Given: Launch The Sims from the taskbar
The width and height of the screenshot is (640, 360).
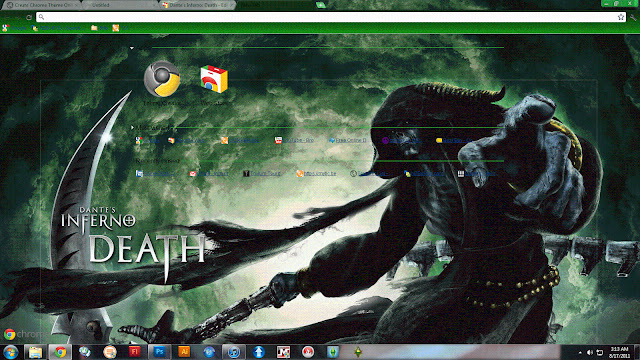Looking at the screenshot, I should [x=358, y=352].
